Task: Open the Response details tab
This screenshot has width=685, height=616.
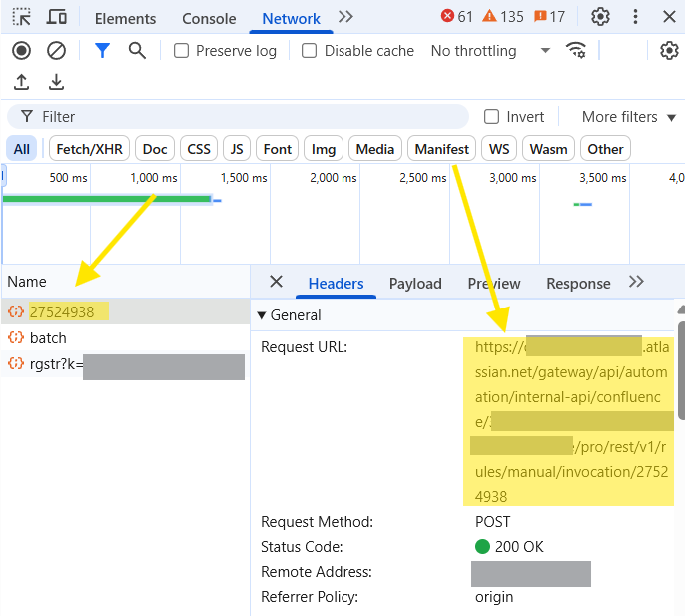Action: pyautogui.click(x=578, y=284)
